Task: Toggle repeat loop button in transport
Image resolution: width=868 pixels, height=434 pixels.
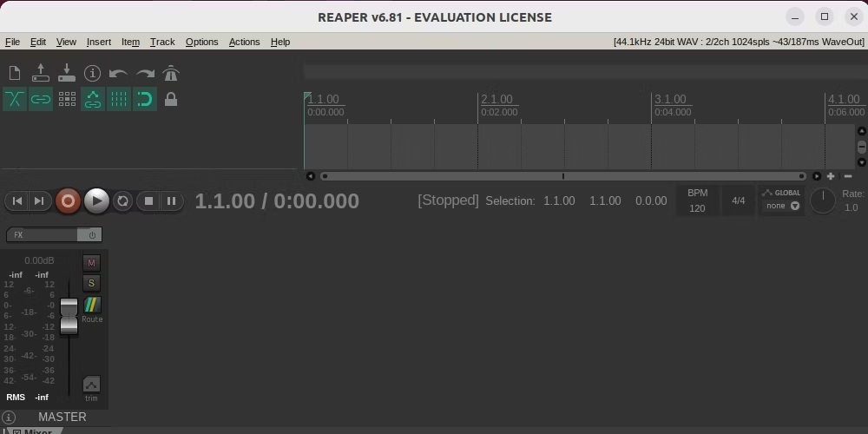Action: coord(123,201)
